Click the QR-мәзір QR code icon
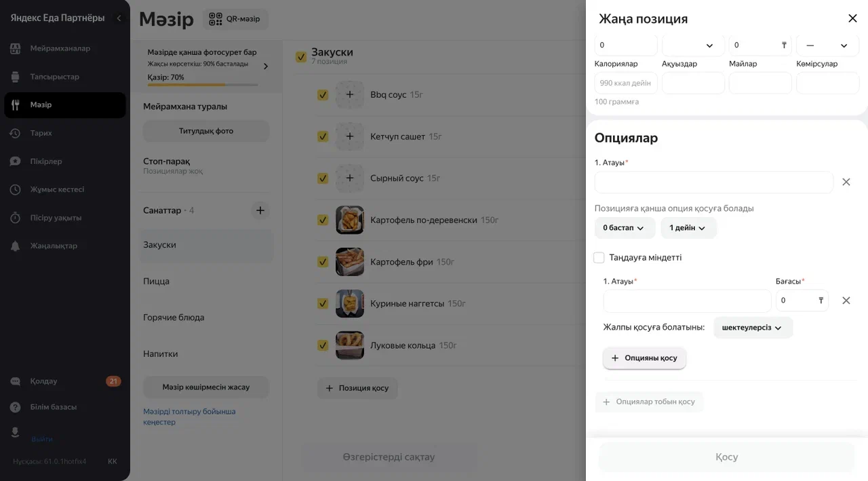Viewport: 868px width, 481px height. pos(216,19)
